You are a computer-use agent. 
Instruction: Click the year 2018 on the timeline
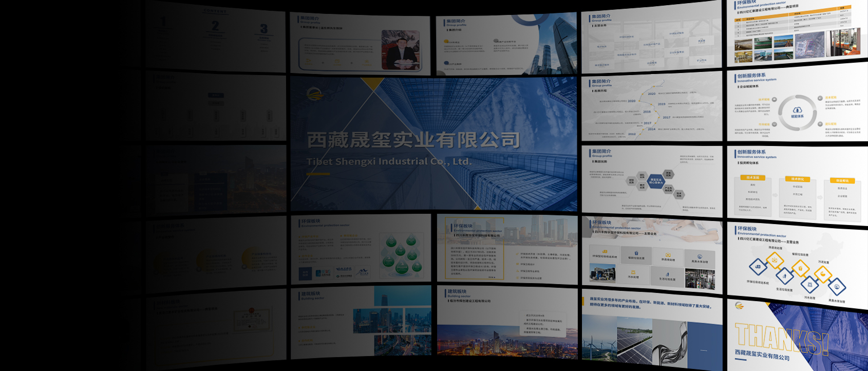coord(647,112)
